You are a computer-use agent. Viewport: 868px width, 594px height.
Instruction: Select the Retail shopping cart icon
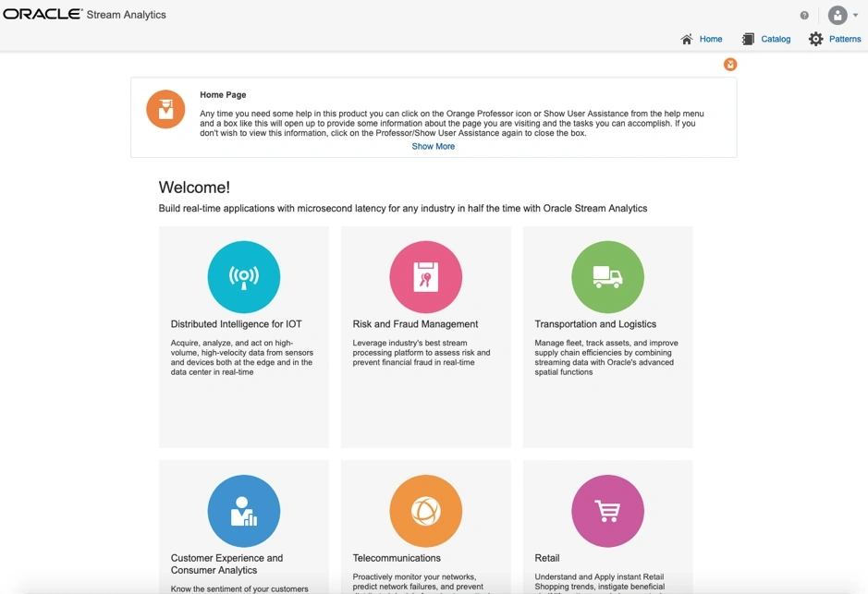(x=608, y=511)
